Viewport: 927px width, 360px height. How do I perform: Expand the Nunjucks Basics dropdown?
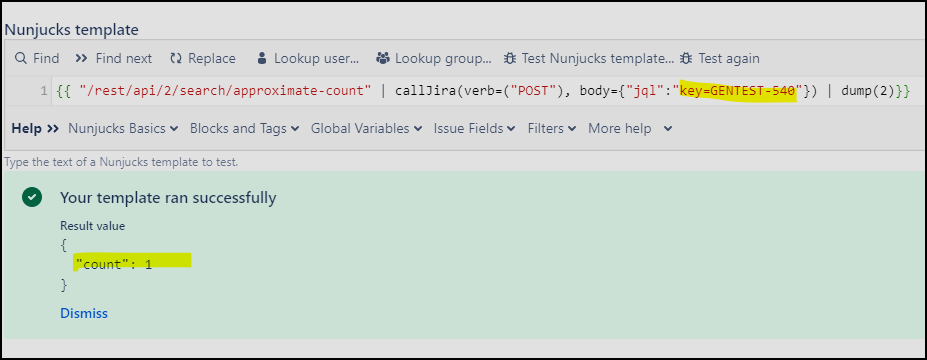[124, 128]
